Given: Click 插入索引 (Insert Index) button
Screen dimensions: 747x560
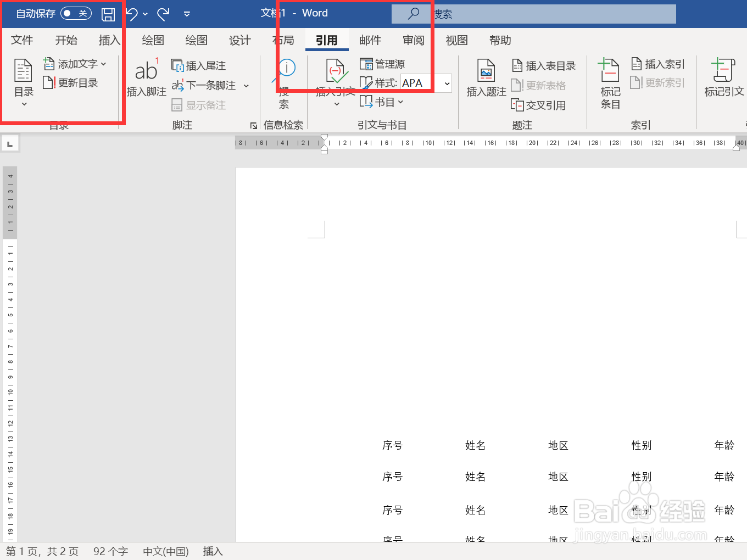Looking at the screenshot, I should coord(658,64).
